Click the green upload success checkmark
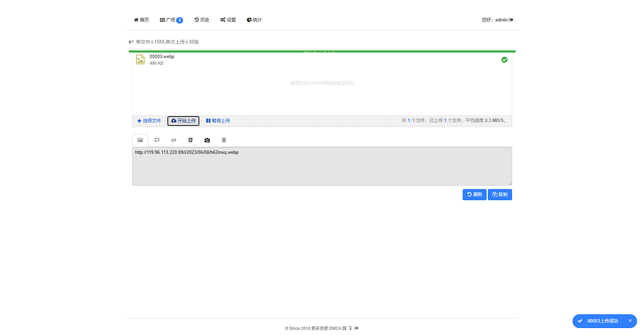This screenshot has width=644, height=335. click(x=504, y=60)
